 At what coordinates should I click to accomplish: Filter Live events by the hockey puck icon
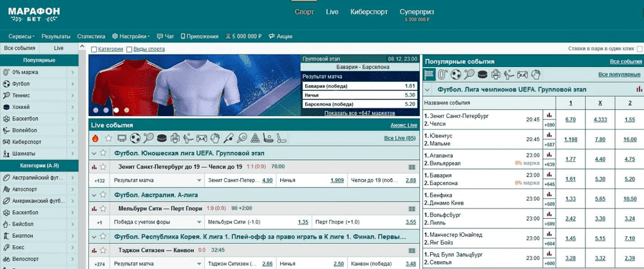point(162,138)
